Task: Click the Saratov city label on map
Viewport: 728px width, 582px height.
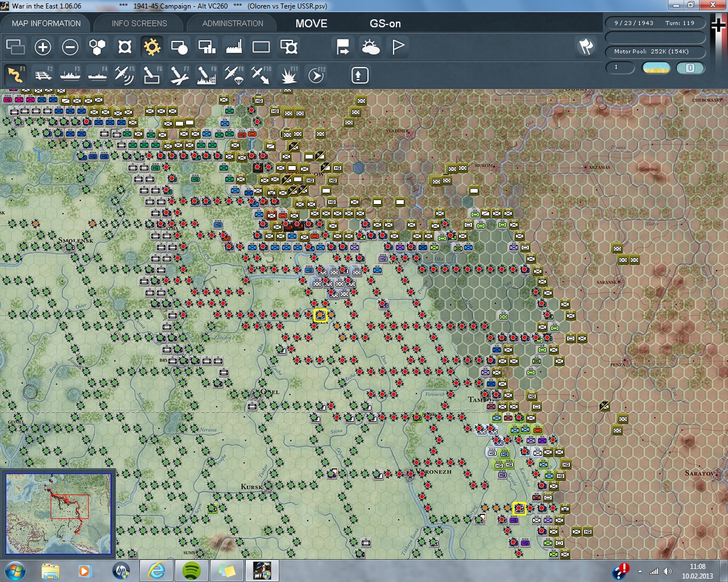Action: pyautogui.click(x=699, y=473)
